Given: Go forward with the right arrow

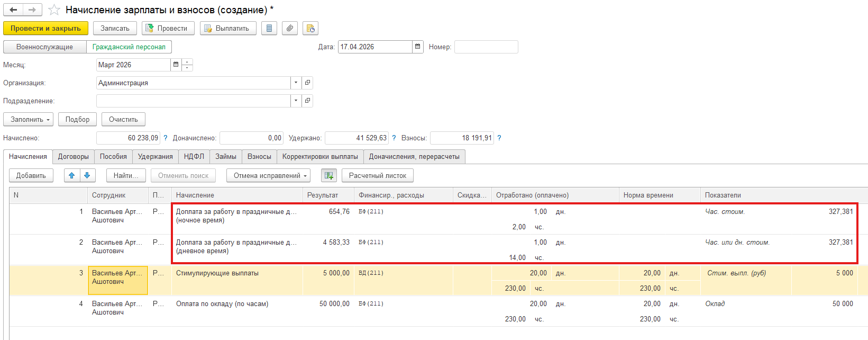Looking at the screenshot, I should click(x=32, y=10).
